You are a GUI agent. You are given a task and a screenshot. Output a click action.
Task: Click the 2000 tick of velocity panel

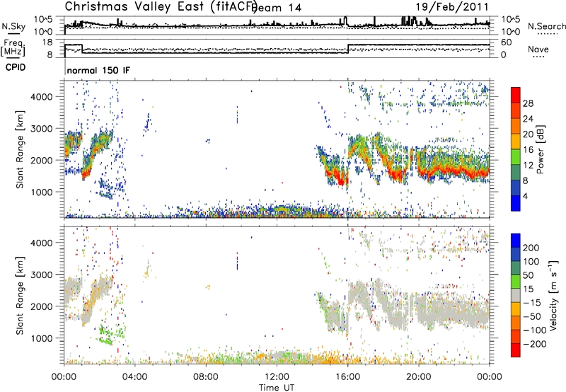pyautogui.click(x=41, y=306)
